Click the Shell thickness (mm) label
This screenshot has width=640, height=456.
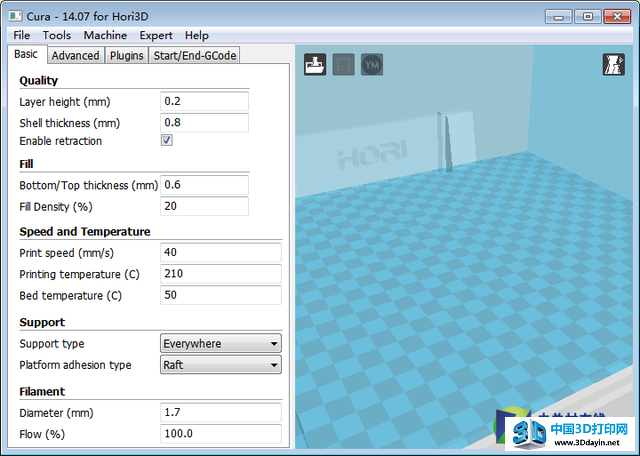click(70, 123)
